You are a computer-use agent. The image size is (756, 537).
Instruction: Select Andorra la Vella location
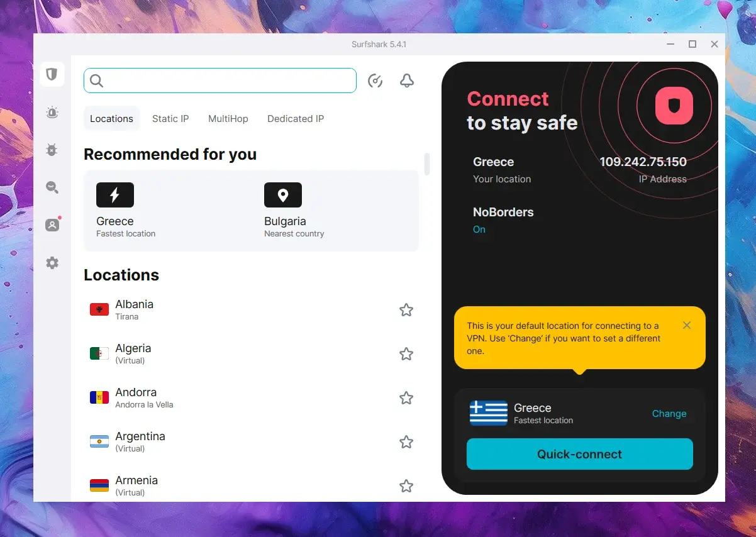coord(252,397)
